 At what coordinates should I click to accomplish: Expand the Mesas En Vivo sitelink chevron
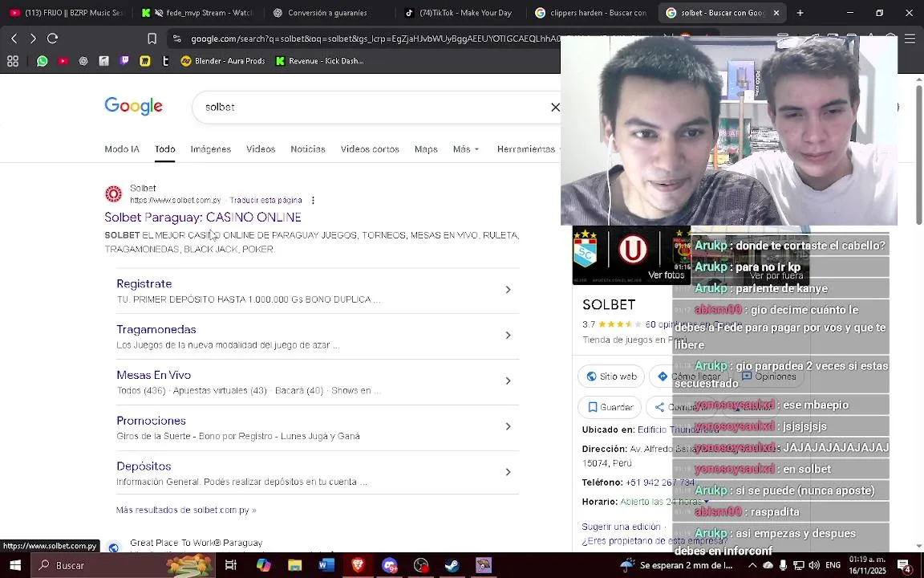[x=508, y=381]
